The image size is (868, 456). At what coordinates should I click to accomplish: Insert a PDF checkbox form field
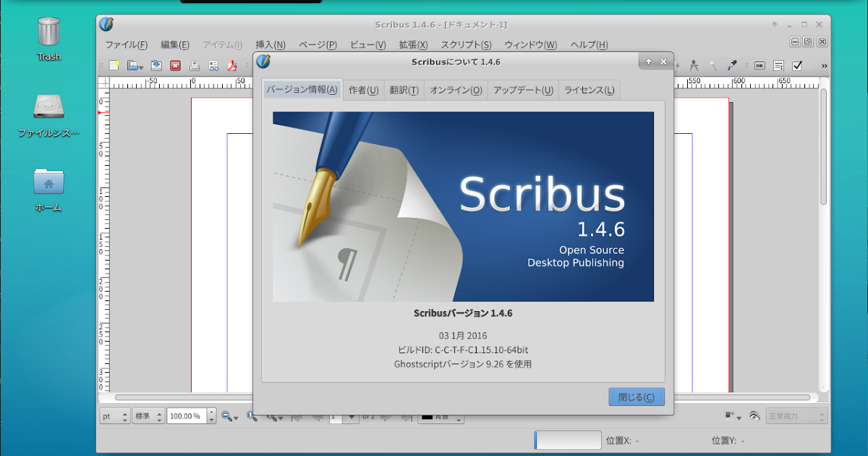(x=796, y=66)
